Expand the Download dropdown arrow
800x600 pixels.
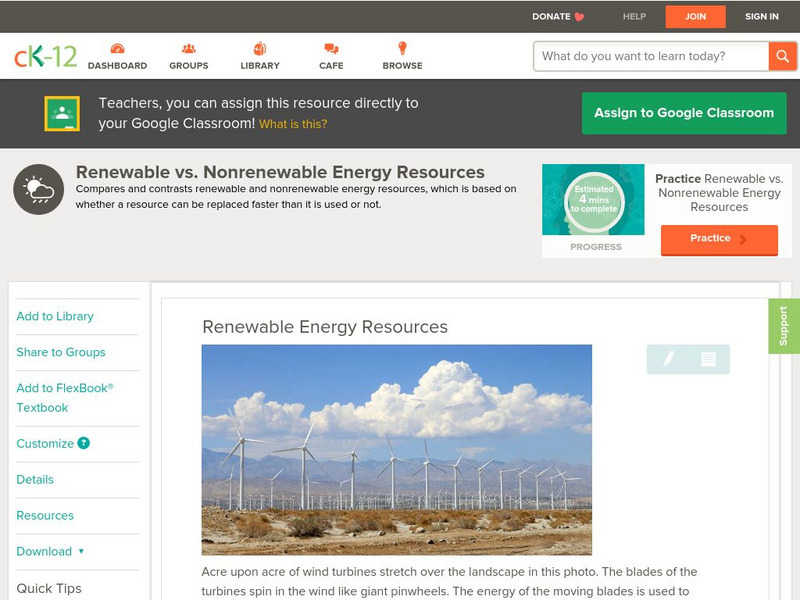pyautogui.click(x=81, y=551)
